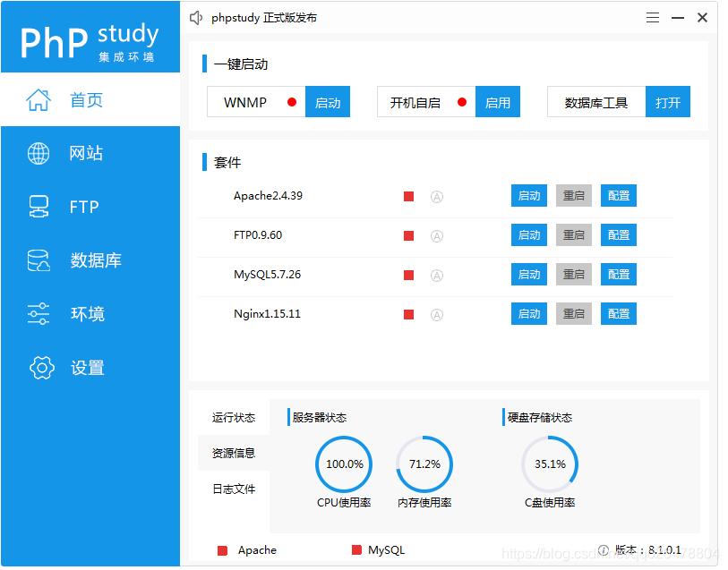Screen dimensions: 728x570
Task: Click the 内存使用率 71.2% gauge
Action: 424,464
